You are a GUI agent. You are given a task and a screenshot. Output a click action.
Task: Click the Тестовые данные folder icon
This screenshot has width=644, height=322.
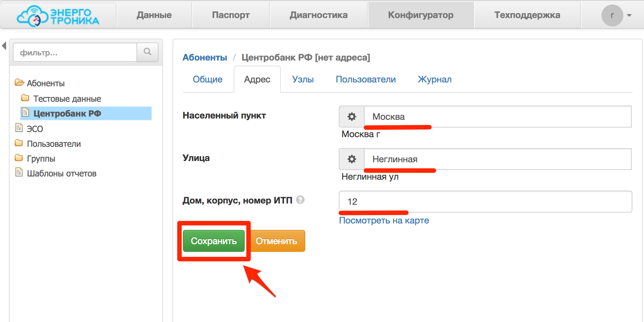coord(25,98)
